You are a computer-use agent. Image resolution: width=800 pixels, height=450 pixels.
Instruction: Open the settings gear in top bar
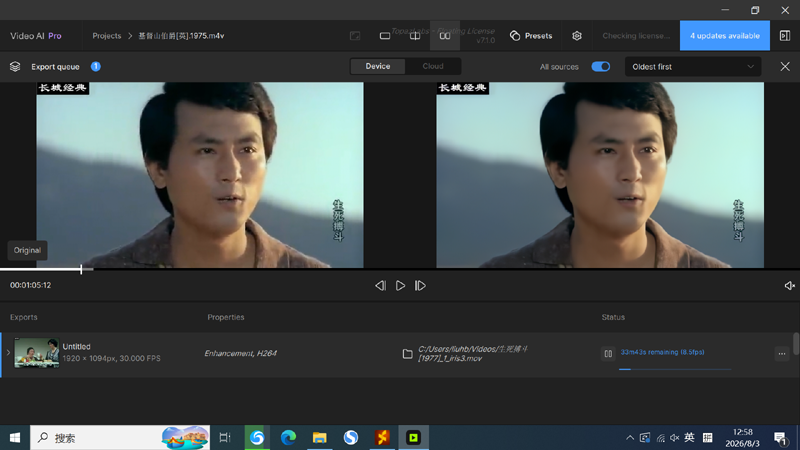point(577,36)
